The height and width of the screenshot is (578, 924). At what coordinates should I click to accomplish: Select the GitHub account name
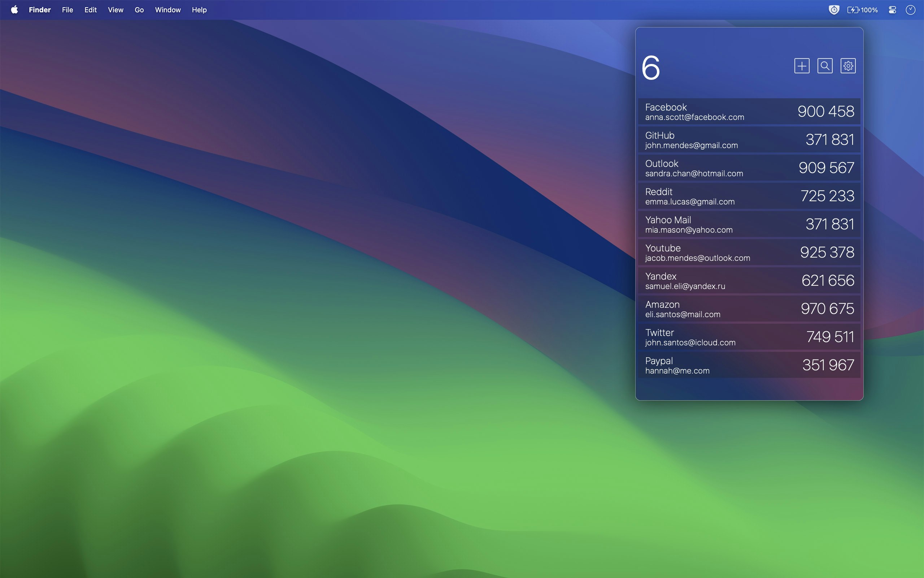(659, 135)
